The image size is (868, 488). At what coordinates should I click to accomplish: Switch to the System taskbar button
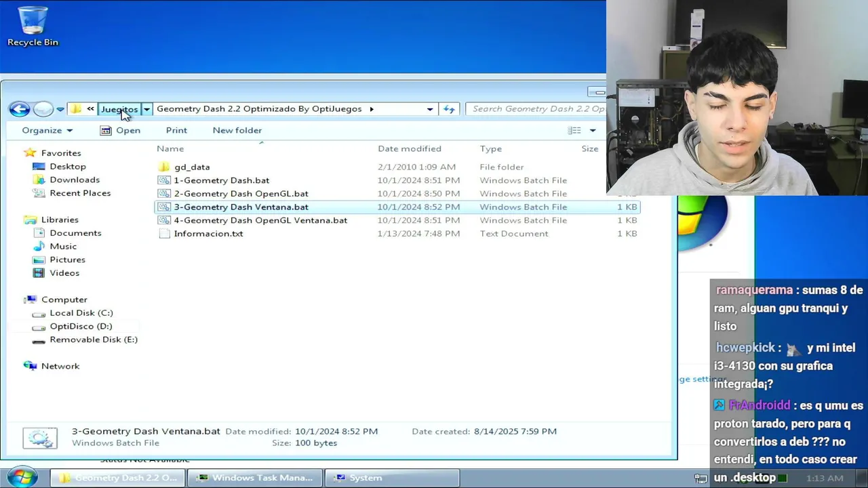tap(392, 478)
